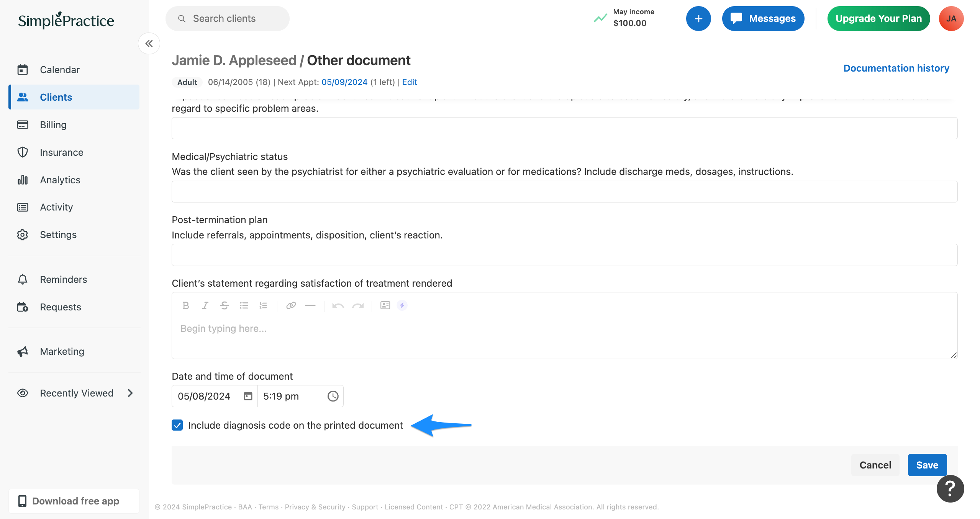Image resolution: width=980 pixels, height=519 pixels.
Task: Click the redo arrow icon
Action: point(358,305)
